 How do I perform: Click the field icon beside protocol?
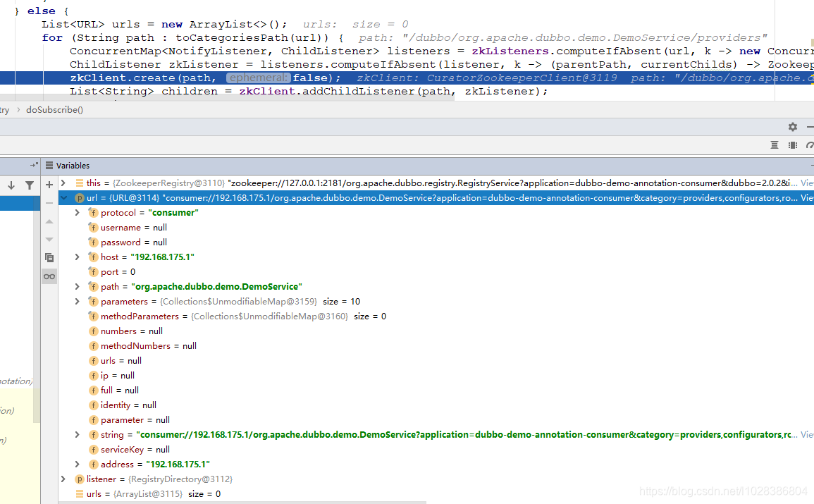[94, 212]
